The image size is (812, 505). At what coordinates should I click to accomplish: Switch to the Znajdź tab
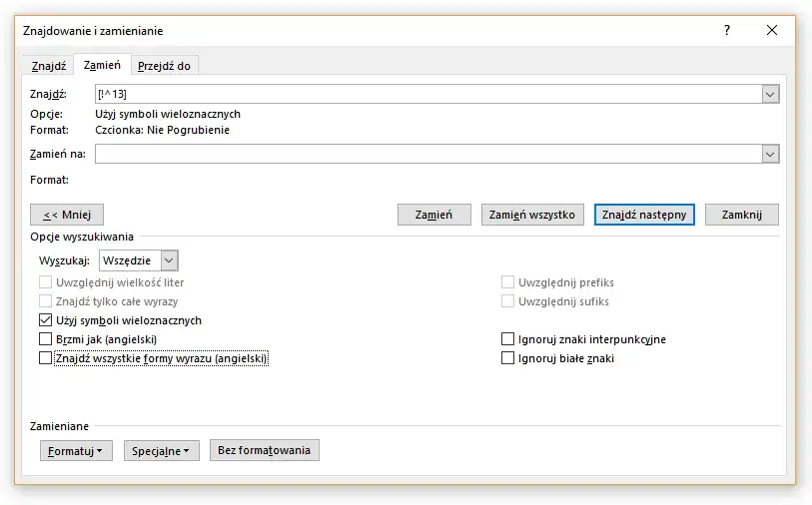tap(49, 66)
